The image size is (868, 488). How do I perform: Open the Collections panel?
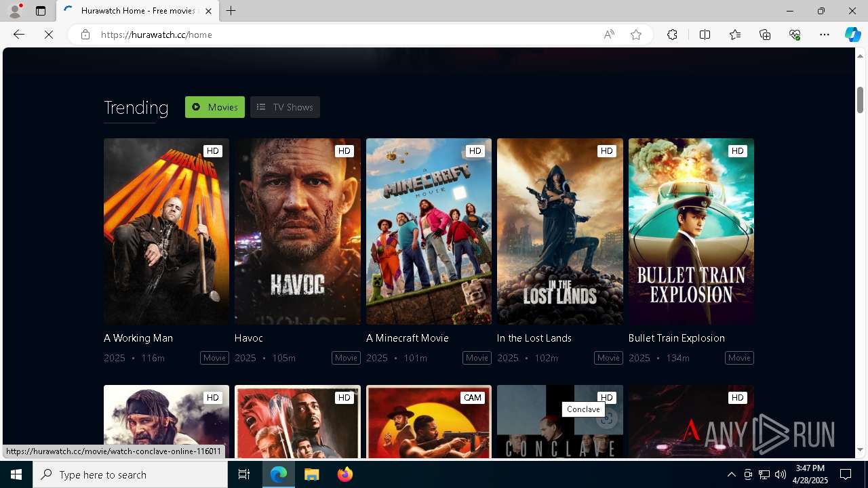[x=765, y=35]
